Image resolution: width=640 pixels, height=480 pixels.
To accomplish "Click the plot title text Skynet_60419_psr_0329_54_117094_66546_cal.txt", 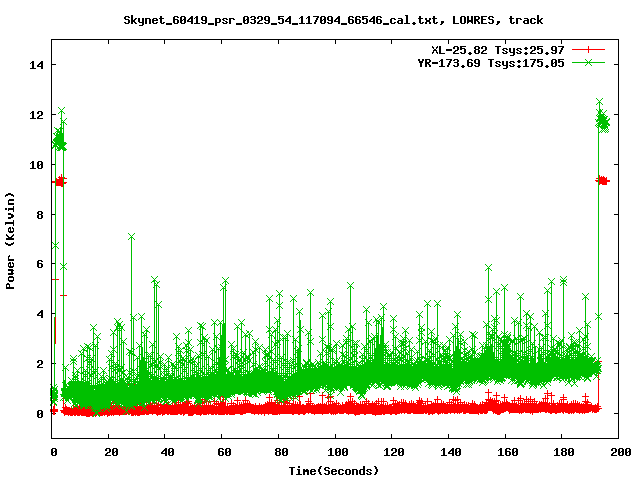I will [x=281, y=20].
